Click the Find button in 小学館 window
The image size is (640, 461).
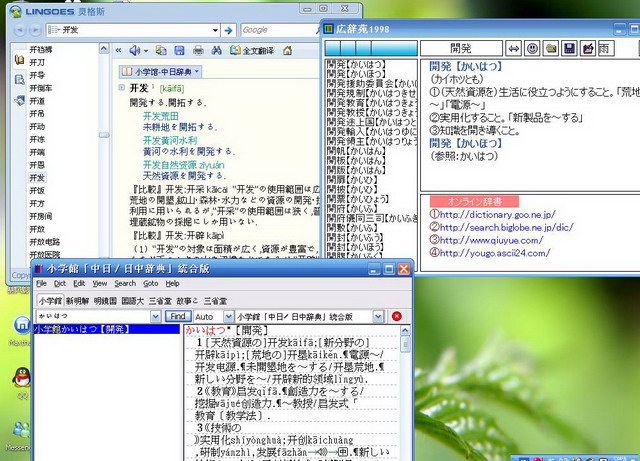[x=178, y=316]
